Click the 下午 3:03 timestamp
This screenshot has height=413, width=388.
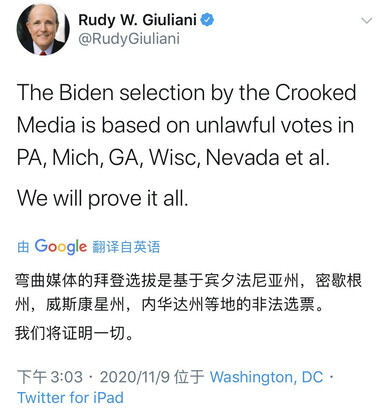pos(50,377)
